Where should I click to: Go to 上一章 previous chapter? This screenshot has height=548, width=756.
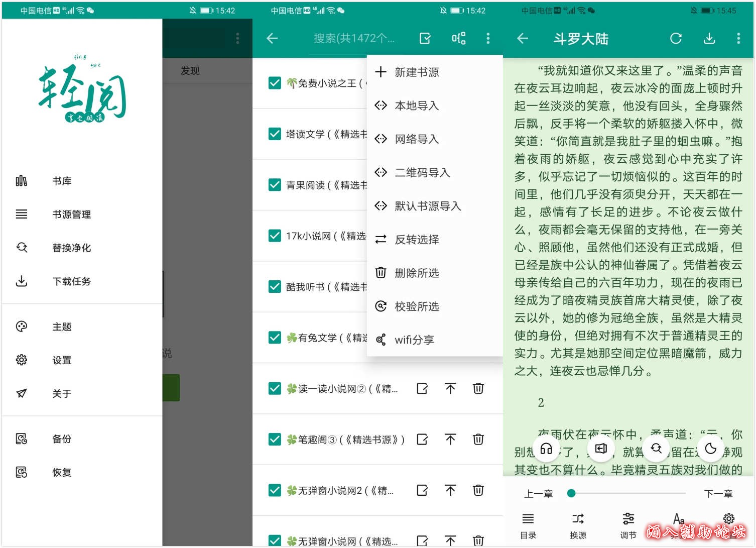538,494
